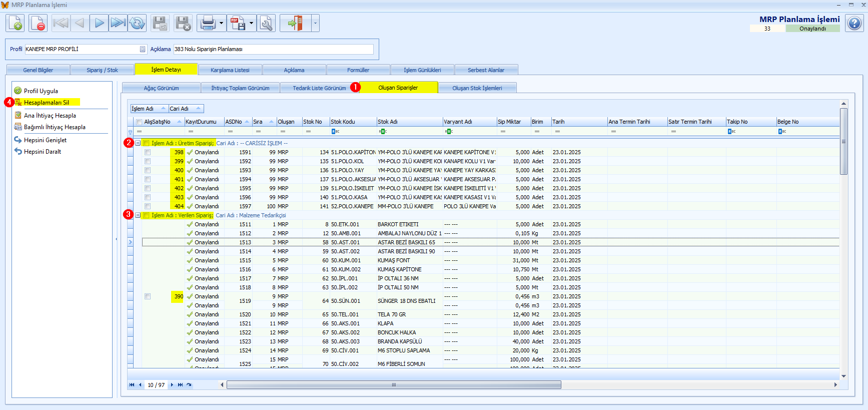This screenshot has height=410, width=868.
Task: Check the Verilen Sipariş group checkbox
Action: pos(146,215)
